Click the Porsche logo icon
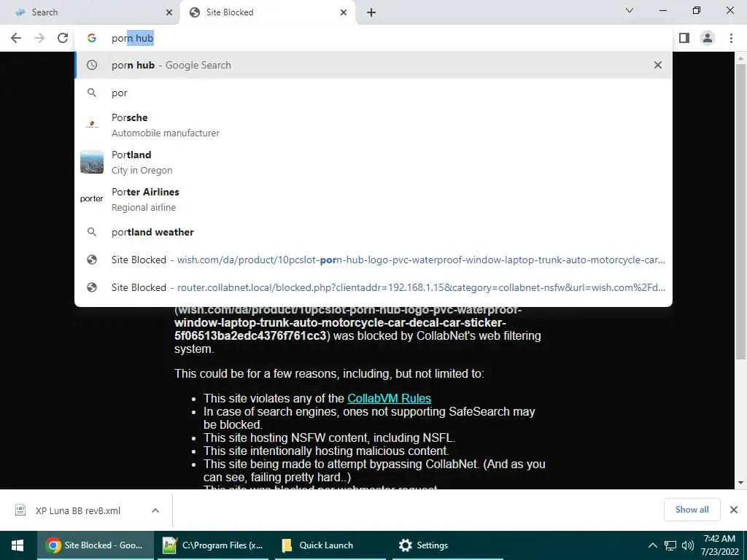Image resolution: width=747 pixels, height=560 pixels. coord(92,124)
